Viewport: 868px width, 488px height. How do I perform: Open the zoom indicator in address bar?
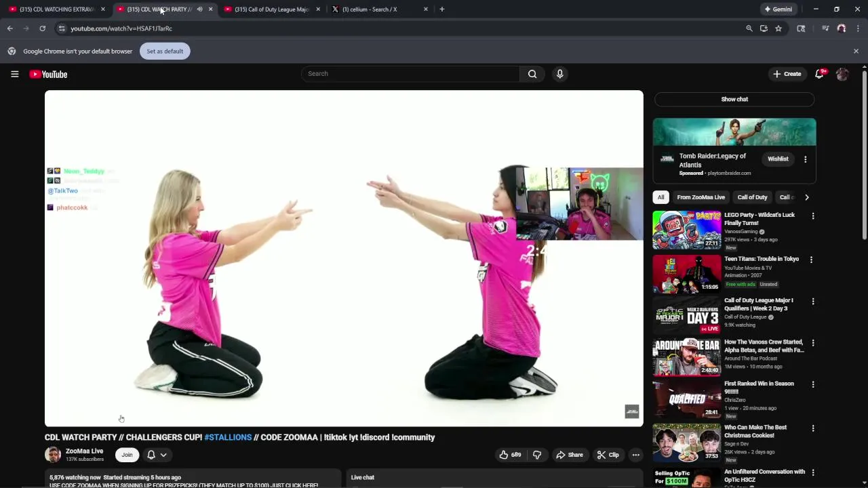(x=749, y=28)
